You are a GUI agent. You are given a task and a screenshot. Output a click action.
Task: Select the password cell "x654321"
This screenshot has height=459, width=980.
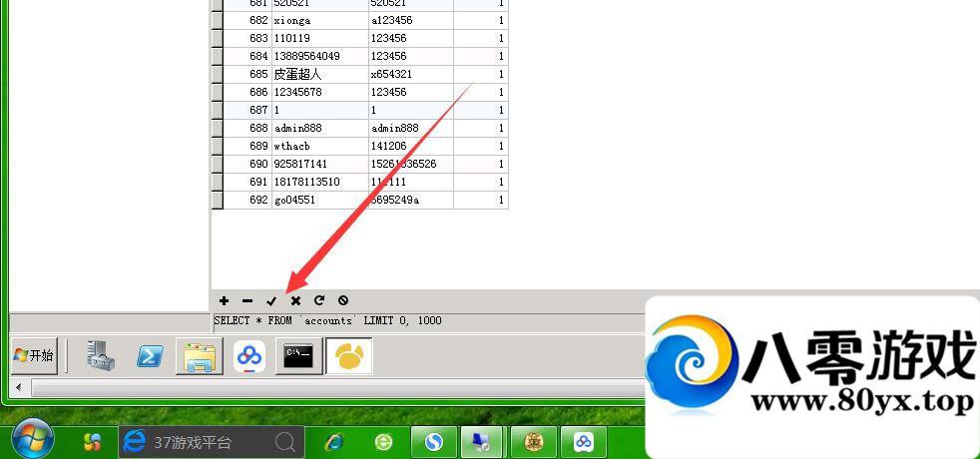(410, 74)
